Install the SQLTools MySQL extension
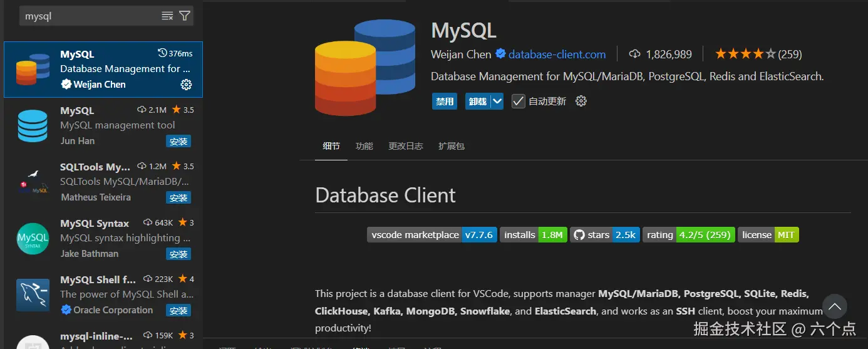The height and width of the screenshot is (349, 868). pyautogui.click(x=178, y=197)
